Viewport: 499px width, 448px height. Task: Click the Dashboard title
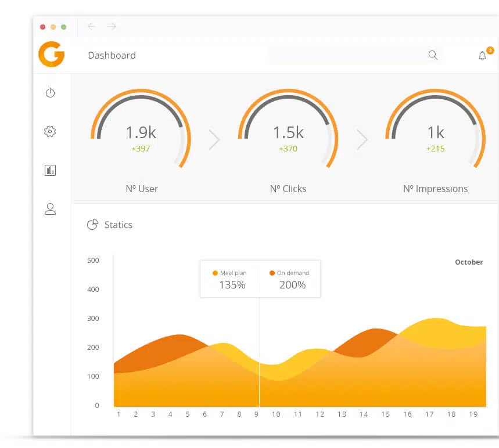point(112,55)
